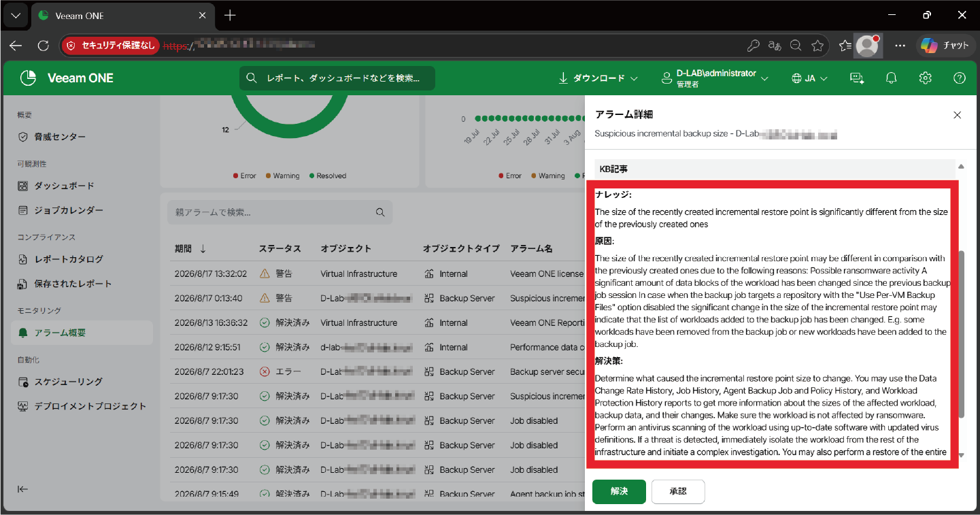
Task: Select the 2026/8/17 0:13:40 alarm row timestamp
Action: point(210,298)
